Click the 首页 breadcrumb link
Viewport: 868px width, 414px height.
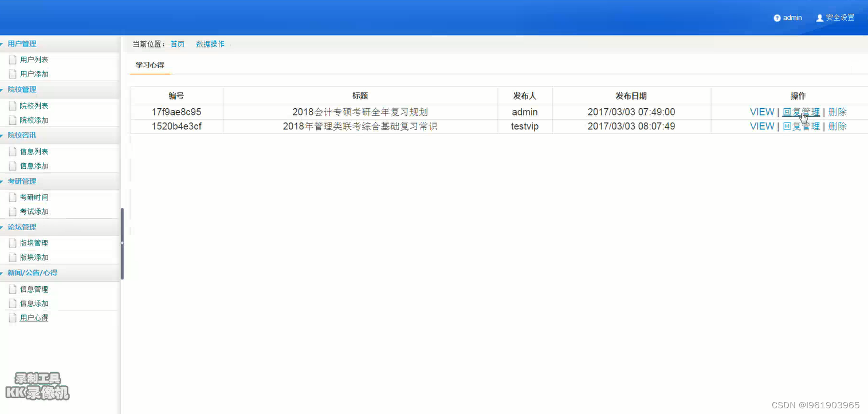coord(178,44)
